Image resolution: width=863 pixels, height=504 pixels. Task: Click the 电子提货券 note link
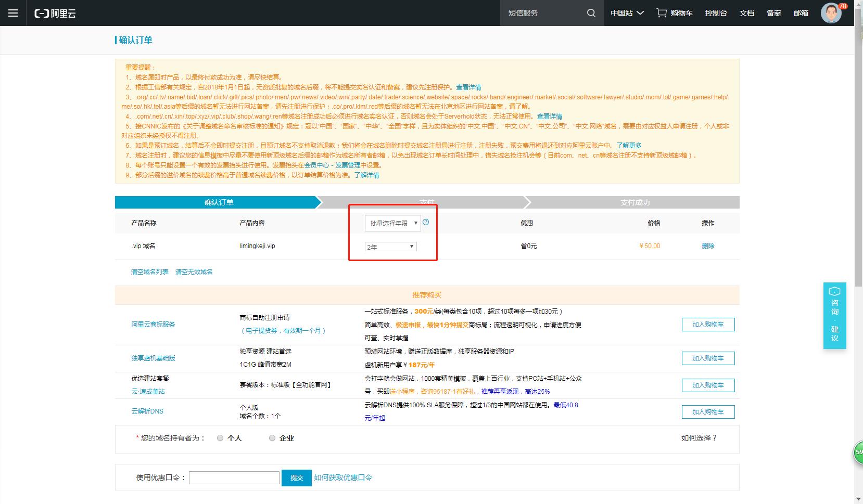283,331
